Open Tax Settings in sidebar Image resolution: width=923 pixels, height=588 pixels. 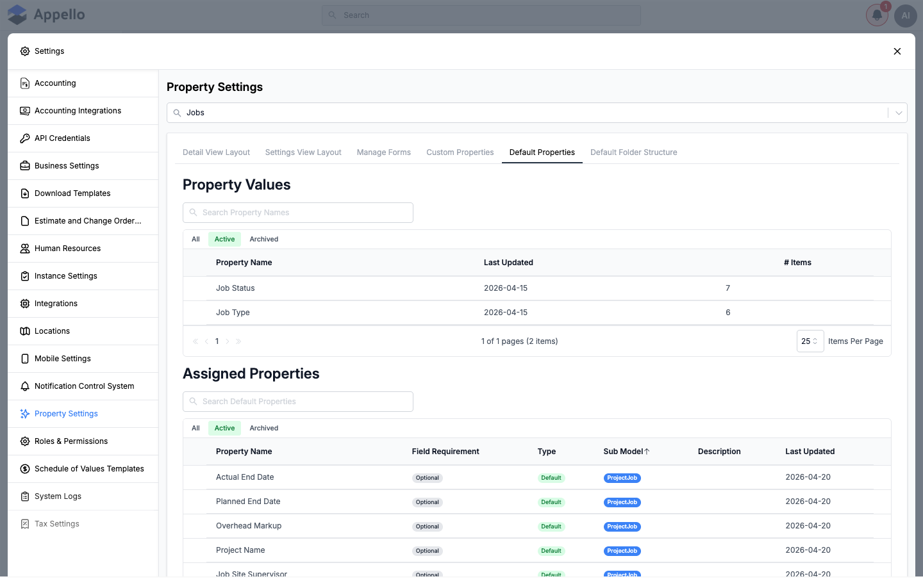pyautogui.click(x=83, y=524)
